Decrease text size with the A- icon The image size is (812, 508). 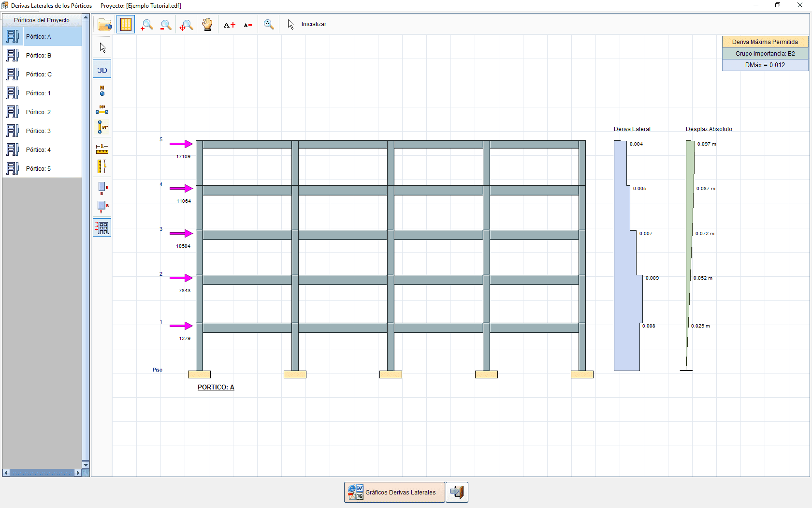(247, 25)
